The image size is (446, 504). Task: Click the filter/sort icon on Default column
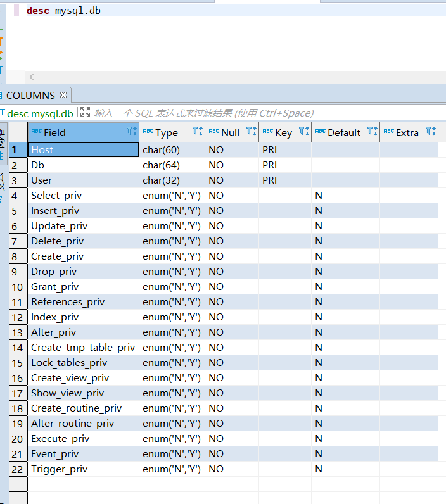pyautogui.click(x=373, y=132)
